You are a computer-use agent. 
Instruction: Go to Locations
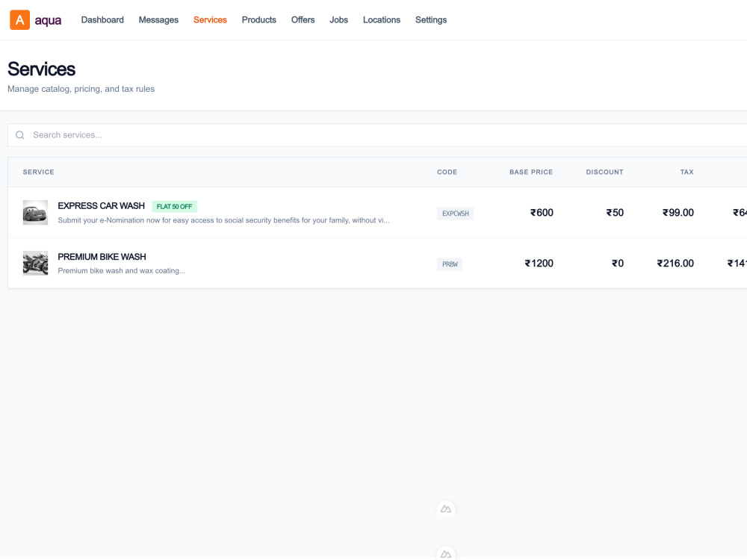pos(382,20)
